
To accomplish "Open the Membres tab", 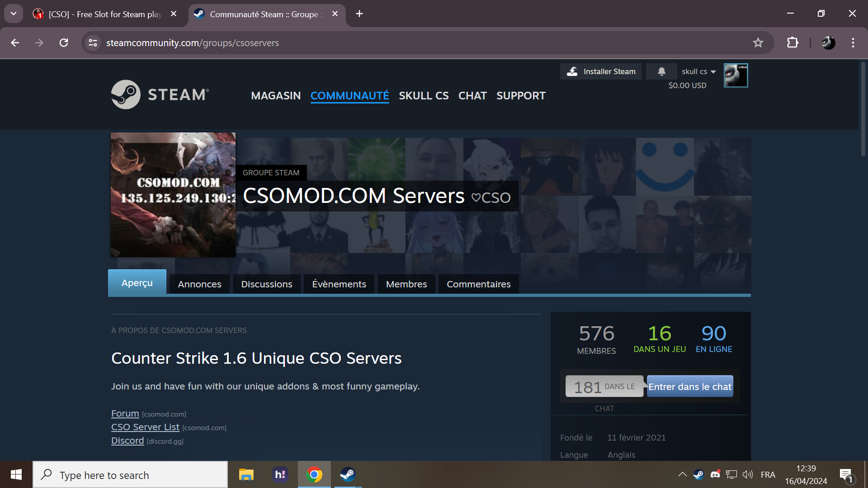I will click(x=406, y=284).
